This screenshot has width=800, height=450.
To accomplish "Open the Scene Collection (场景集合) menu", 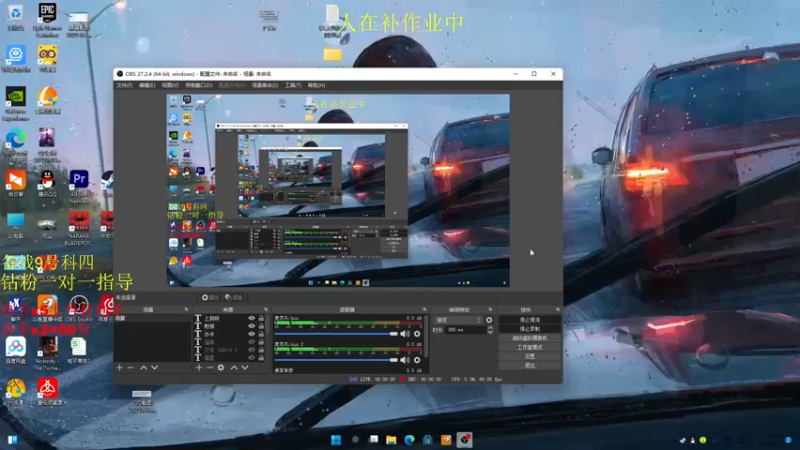I will pos(265,85).
